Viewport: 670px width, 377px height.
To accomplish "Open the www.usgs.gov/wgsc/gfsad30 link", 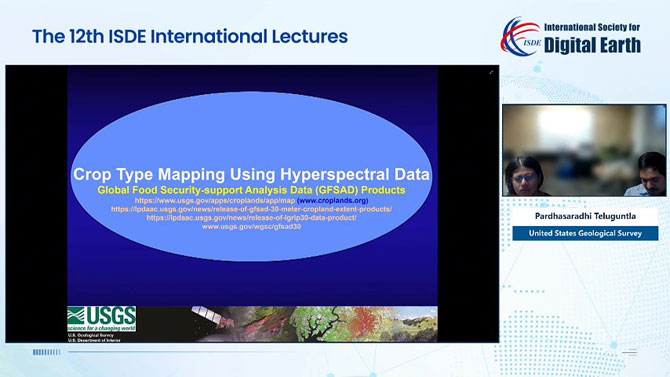I will [251, 227].
